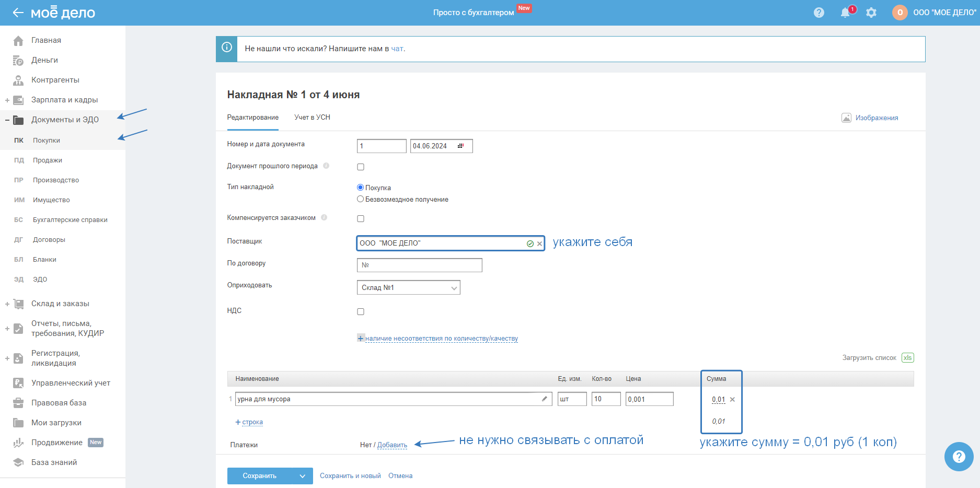Click the Контрагенты sidebar icon
Image resolution: width=980 pixels, height=488 pixels.
tap(18, 80)
